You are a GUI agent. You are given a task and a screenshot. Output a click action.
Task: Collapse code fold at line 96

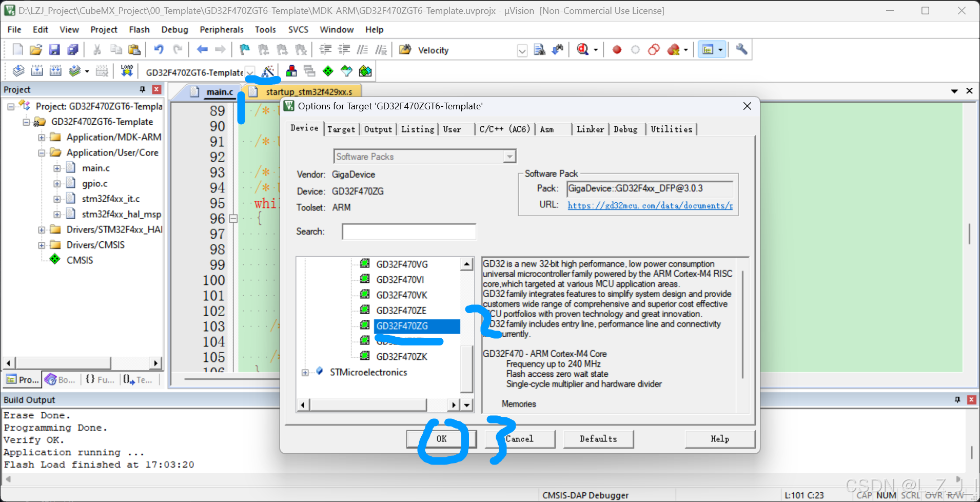click(x=233, y=219)
